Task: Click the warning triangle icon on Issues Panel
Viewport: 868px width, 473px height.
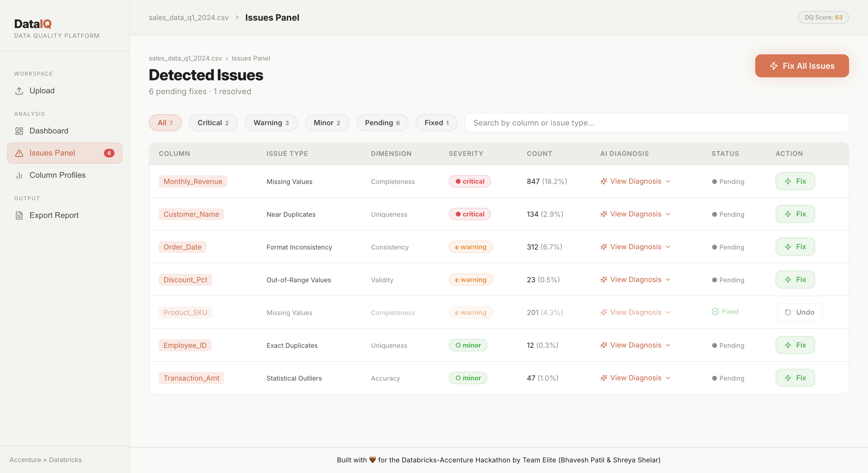Action: tap(19, 153)
